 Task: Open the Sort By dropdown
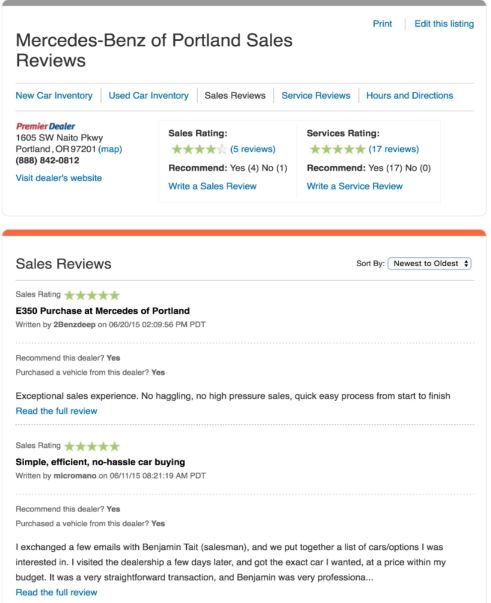(x=429, y=263)
